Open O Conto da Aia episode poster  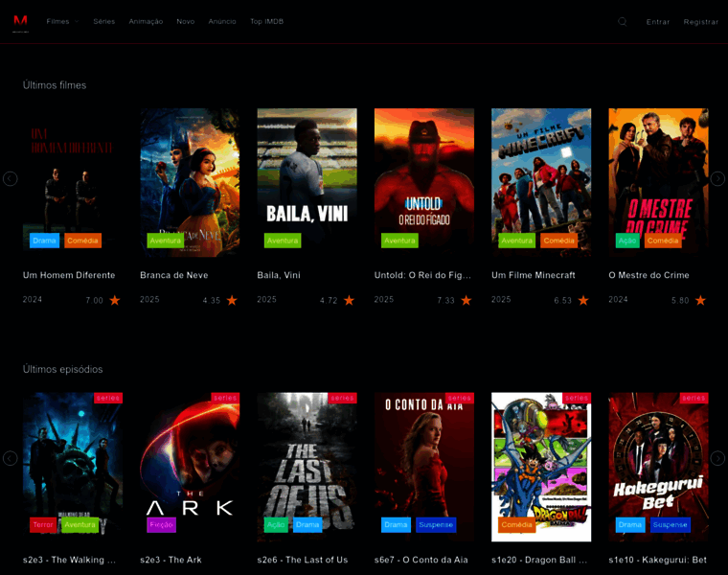tap(424, 467)
